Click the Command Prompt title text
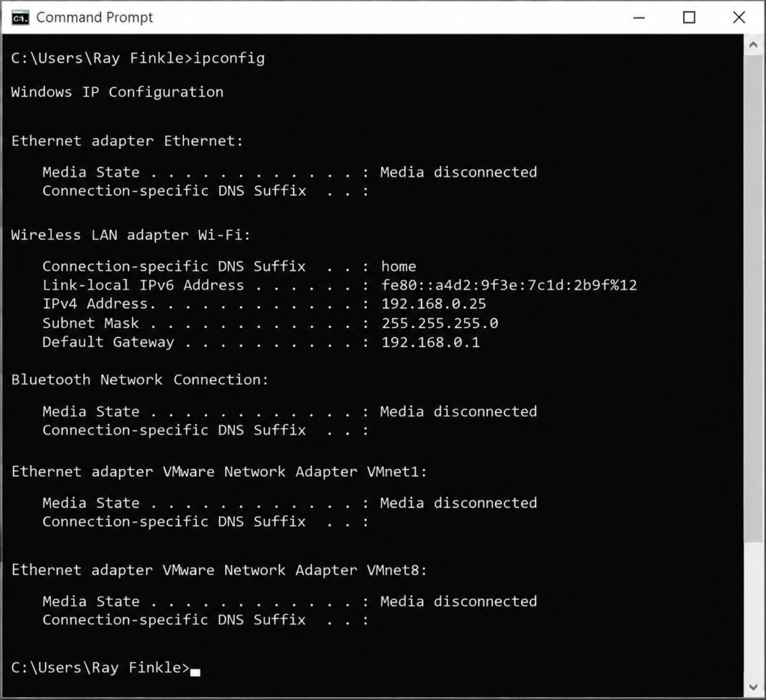The height and width of the screenshot is (700, 766). 94,18
